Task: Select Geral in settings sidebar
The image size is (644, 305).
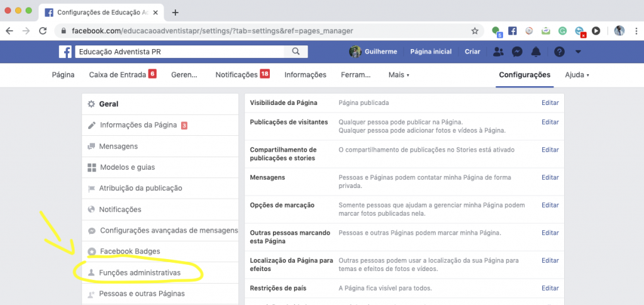Action: point(160,104)
